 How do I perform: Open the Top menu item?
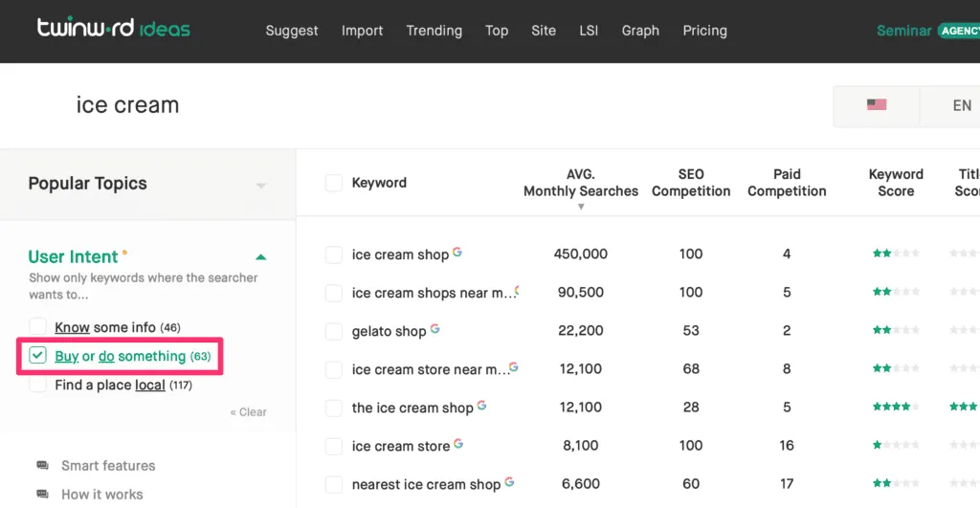(497, 31)
